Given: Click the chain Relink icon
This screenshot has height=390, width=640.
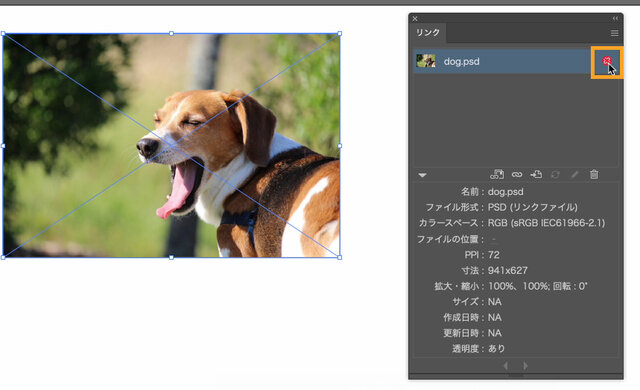Looking at the screenshot, I should tap(517, 175).
